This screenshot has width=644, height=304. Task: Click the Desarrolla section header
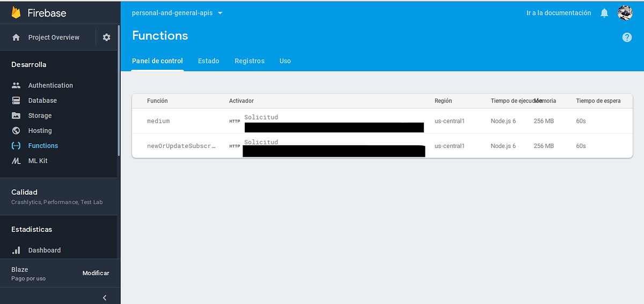[x=29, y=64]
